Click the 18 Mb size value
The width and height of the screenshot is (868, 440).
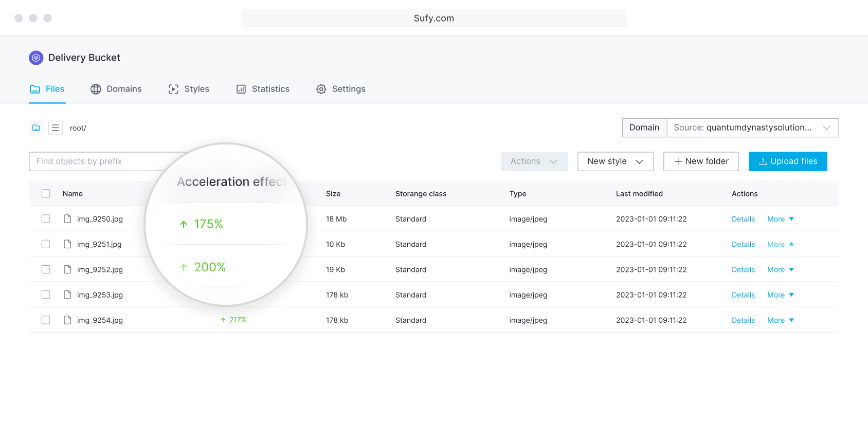(336, 219)
